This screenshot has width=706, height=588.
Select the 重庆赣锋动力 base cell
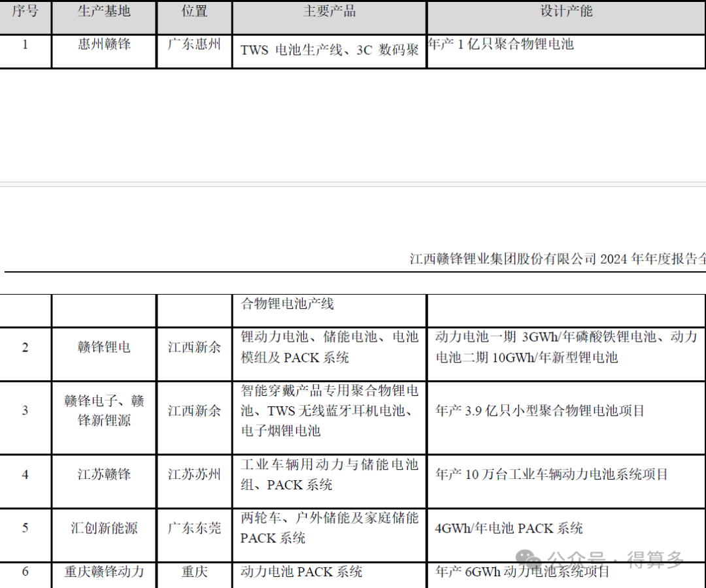104,576
